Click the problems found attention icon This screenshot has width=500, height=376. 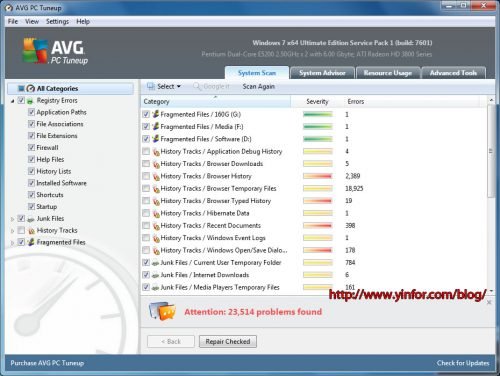162,311
